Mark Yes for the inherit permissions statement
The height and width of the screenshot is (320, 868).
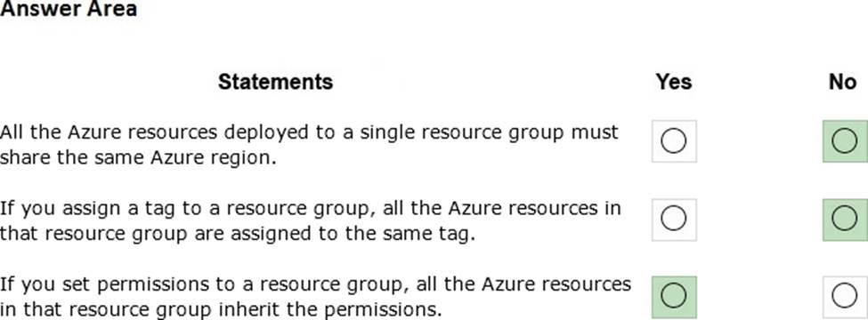[674, 297]
